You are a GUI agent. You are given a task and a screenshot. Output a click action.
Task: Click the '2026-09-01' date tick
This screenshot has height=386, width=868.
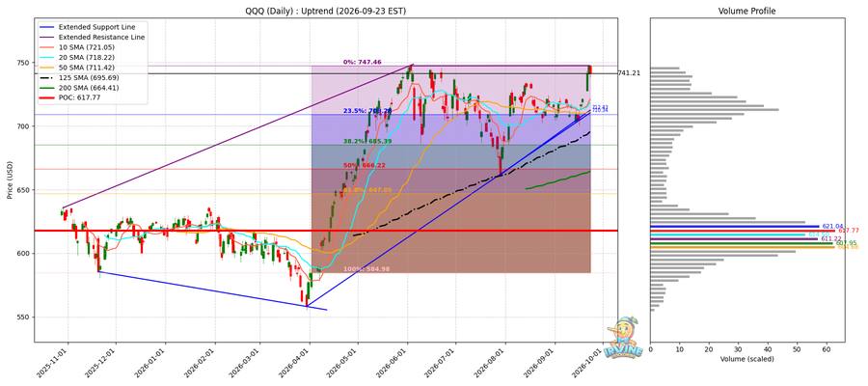pyautogui.click(x=538, y=361)
